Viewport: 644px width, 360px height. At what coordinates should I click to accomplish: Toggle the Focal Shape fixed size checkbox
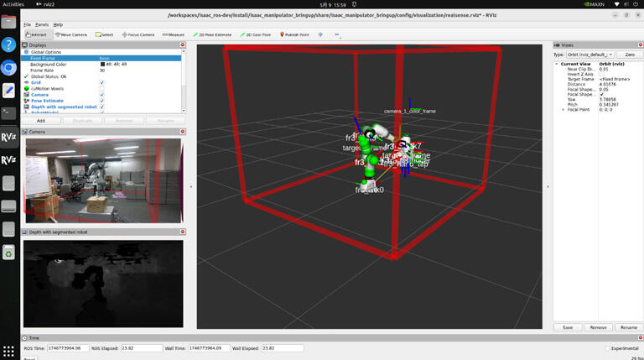tap(601, 95)
